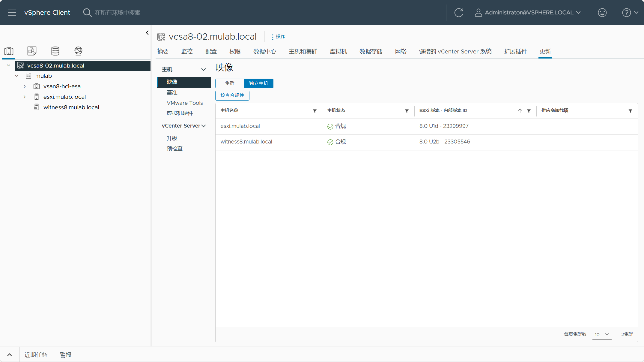Open the items per page dropdown
The height and width of the screenshot is (362, 644).
click(602, 334)
